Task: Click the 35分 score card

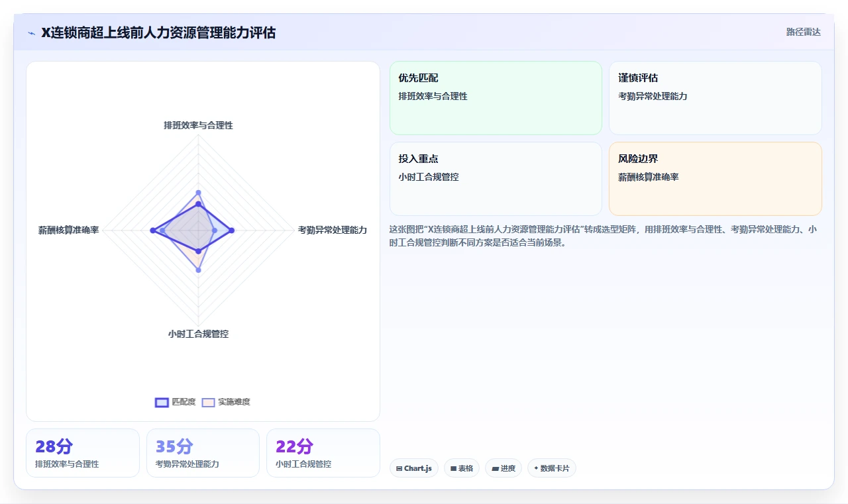Action: (x=203, y=453)
